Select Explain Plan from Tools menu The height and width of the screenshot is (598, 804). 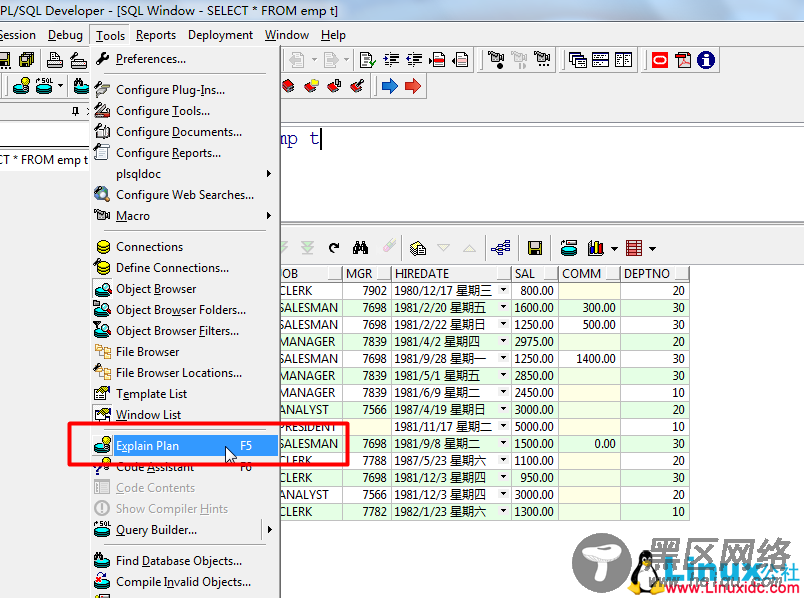tap(185, 446)
